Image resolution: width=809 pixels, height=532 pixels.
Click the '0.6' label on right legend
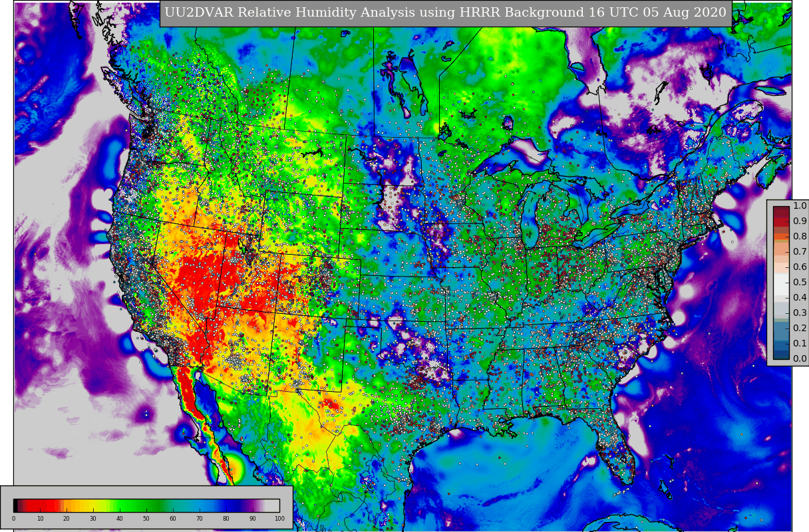click(800, 267)
